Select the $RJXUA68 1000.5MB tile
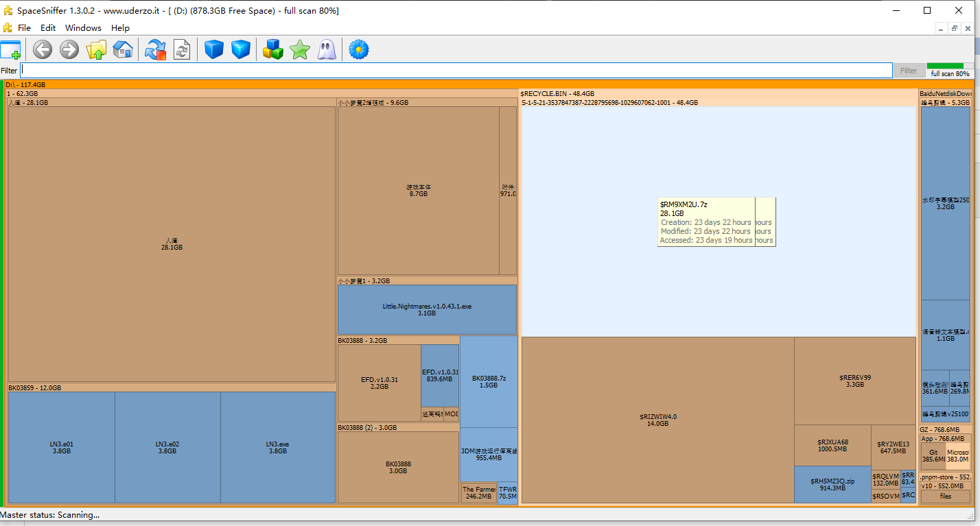The height and width of the screenshot is (526, 980). point(832,445)
